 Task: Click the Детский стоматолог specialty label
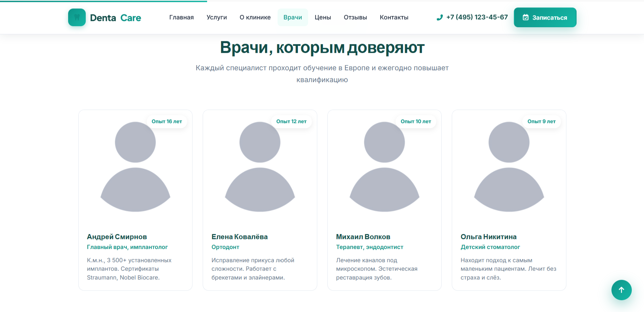(x=490, y=247)
